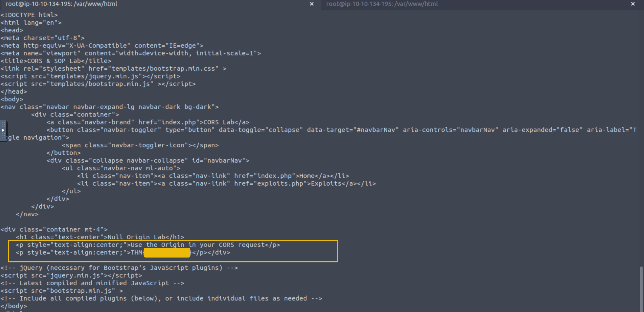Click the 'CORS & SOP Lab' title line
The width and height of the screenshot is (644, 312).
coord(56,61)
